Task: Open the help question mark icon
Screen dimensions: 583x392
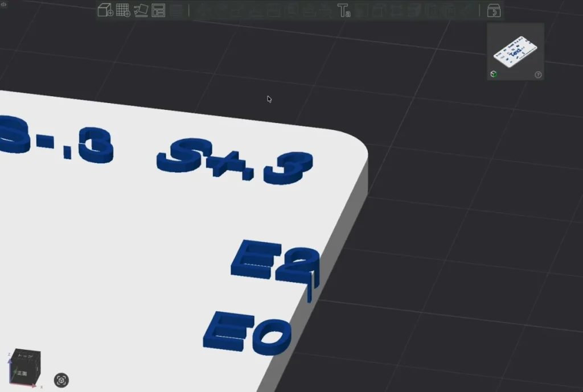Action: click(x=538, y=75)
